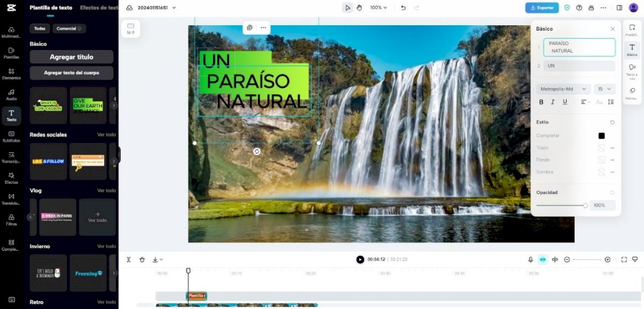Click the undo arrow icon
644x309 pixels.
403,8
